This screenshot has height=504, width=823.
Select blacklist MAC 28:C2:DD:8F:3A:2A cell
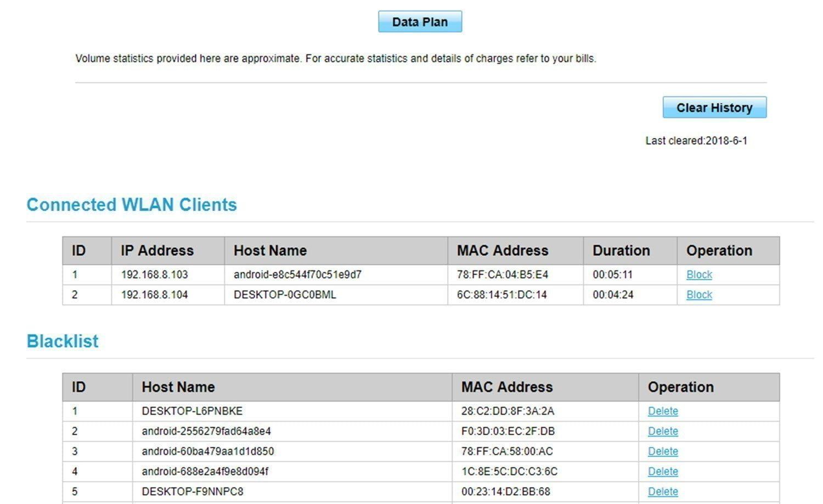click(x=508, y=411)
